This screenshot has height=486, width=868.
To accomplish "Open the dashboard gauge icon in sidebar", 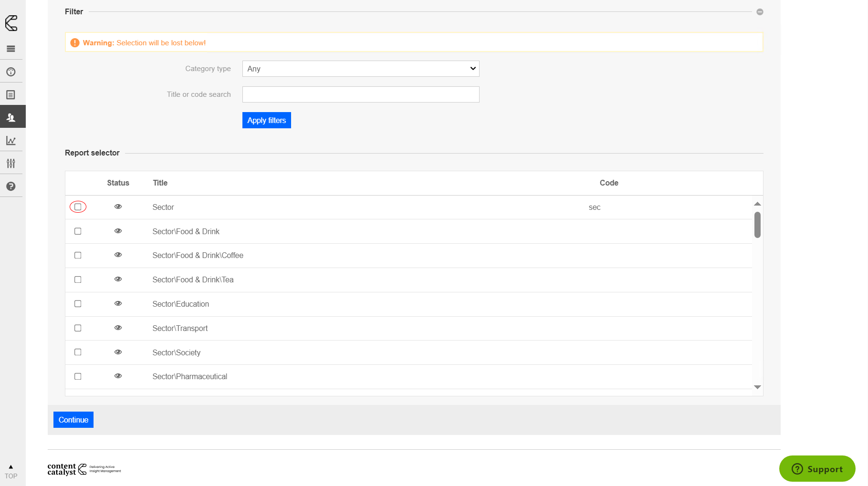I will 11,72.
